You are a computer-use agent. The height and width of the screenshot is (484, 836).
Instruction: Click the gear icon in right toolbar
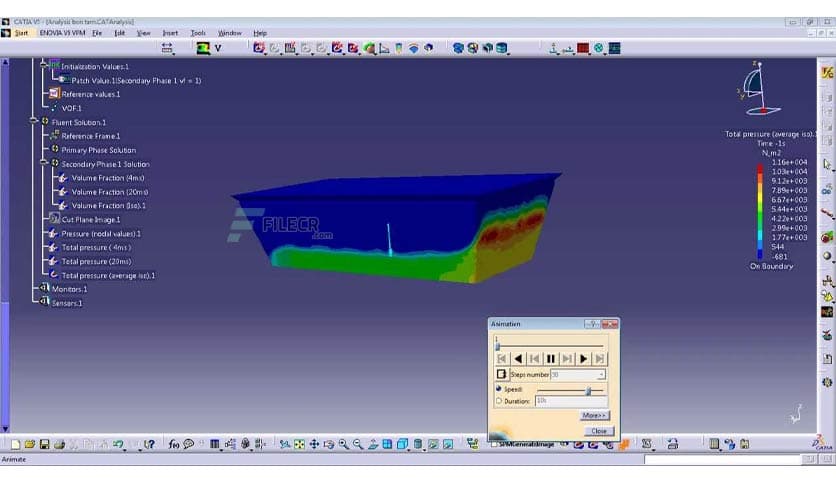(827, 382)
